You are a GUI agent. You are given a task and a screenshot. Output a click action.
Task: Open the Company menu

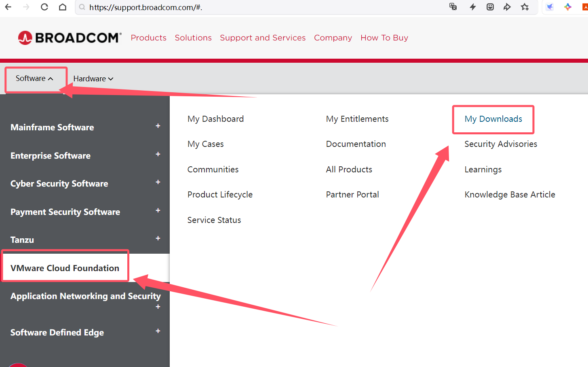pyautogui.click(x=333, y=38)
